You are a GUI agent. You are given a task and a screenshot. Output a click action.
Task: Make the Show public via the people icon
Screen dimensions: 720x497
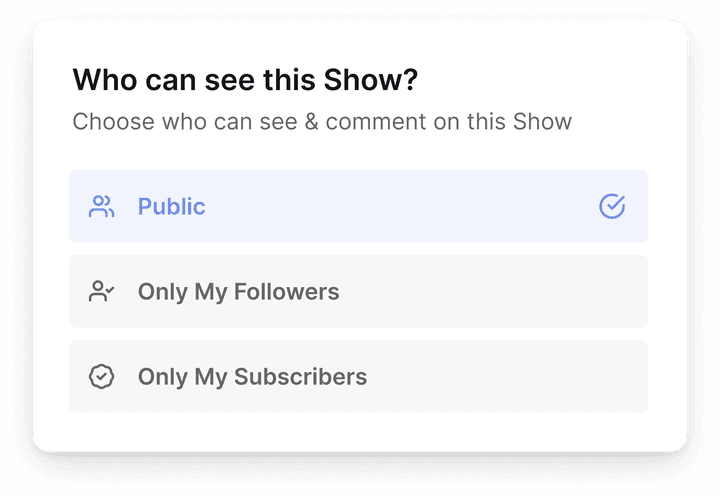tap(101, 206)
